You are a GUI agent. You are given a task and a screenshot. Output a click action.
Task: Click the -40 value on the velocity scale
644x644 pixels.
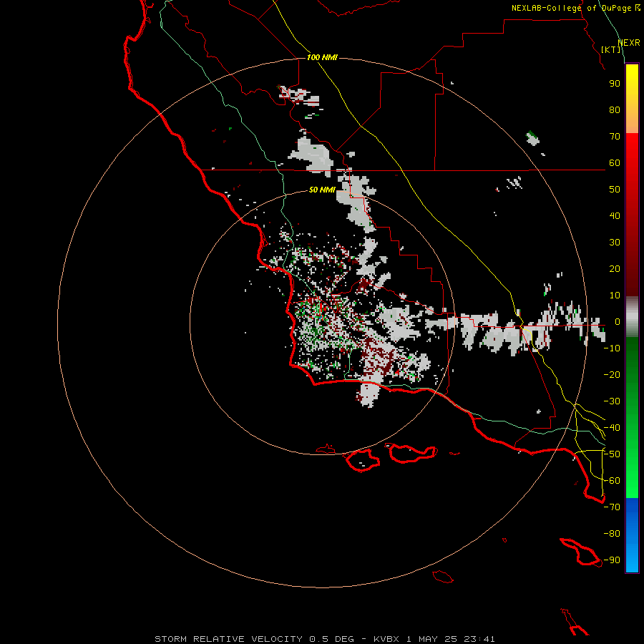(x=612, y=428)
